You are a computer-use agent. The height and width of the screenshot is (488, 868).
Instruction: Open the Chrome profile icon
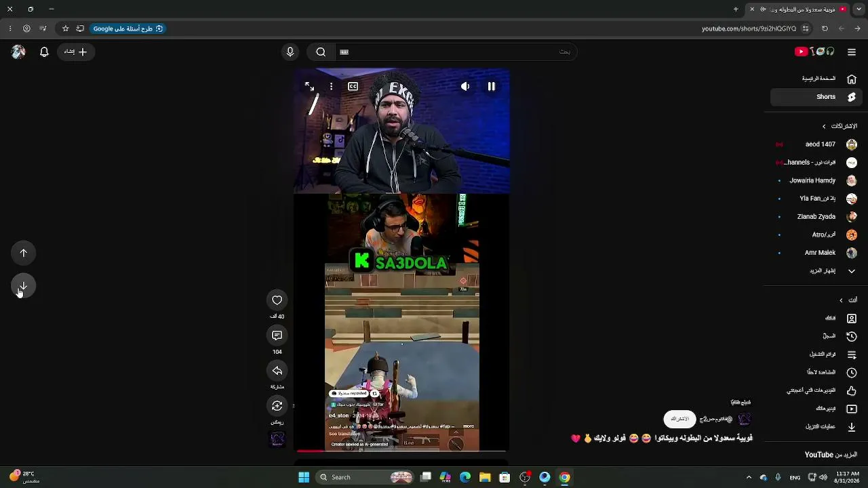click(26, 28)
